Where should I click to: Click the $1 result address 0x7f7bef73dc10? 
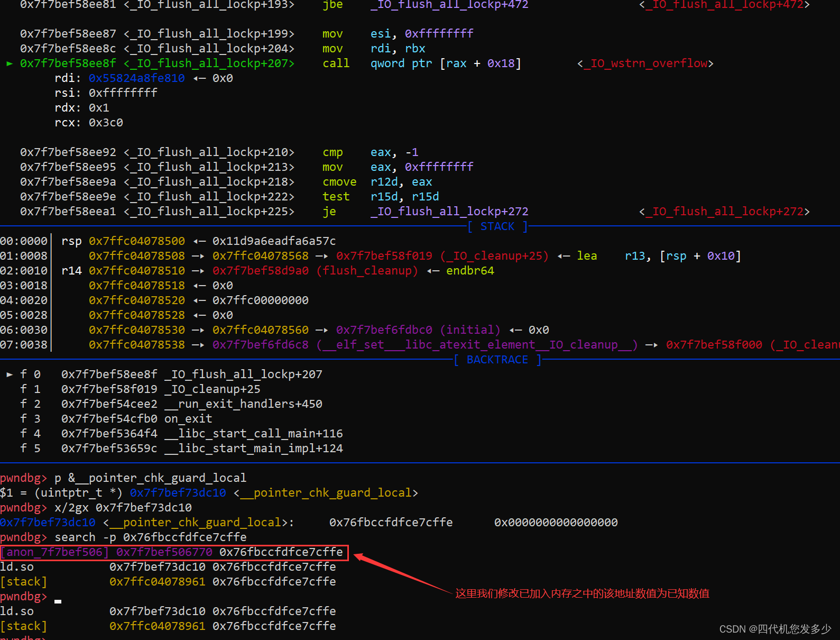click(178, 493)
